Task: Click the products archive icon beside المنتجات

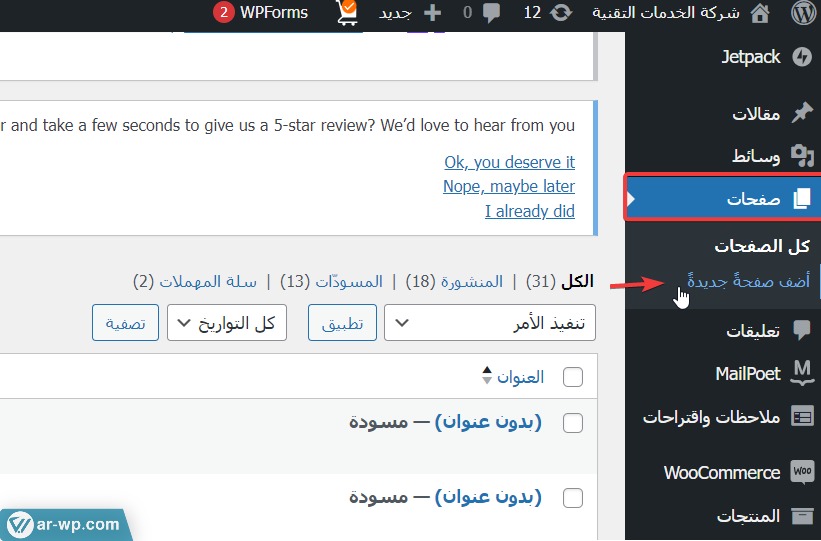Action: coord(802,516)
